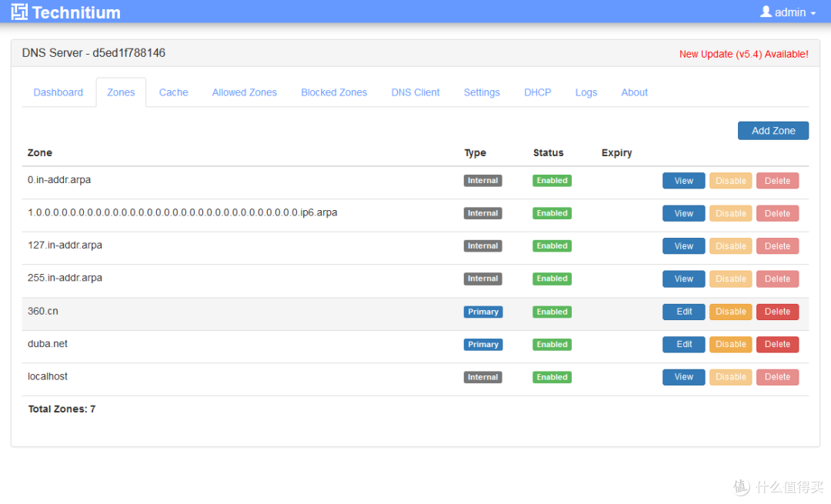Click the Enabled status badge for 360.cn

(x=552, y=312)
